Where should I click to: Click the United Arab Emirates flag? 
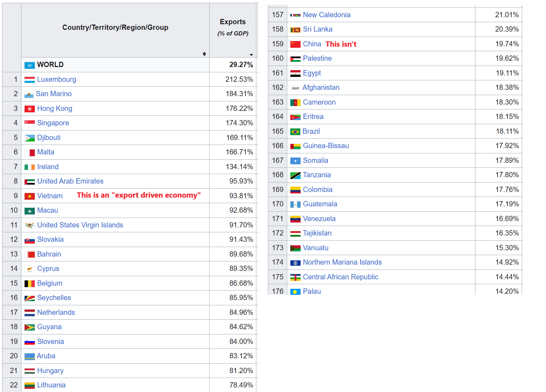click(x=29, y=181)
